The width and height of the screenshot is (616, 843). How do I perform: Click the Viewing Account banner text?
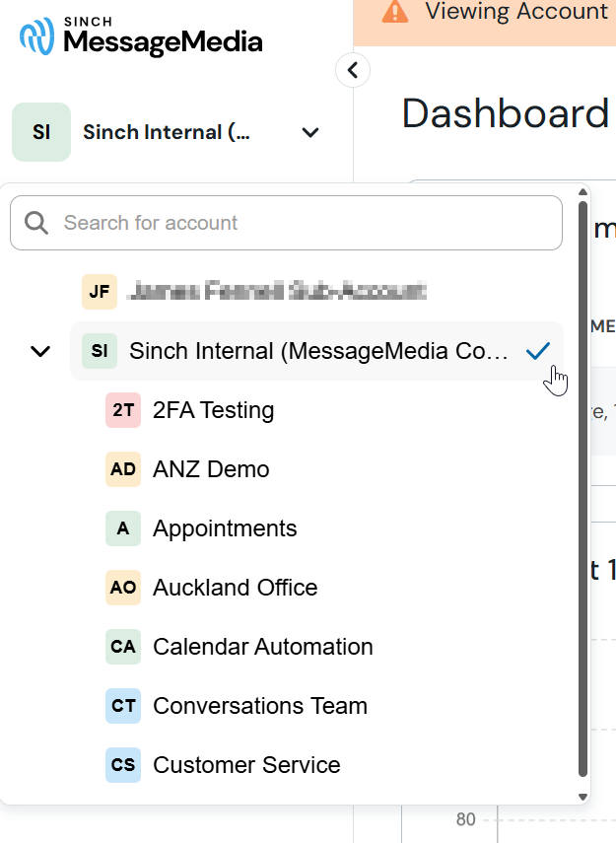[x=516, y=11]
